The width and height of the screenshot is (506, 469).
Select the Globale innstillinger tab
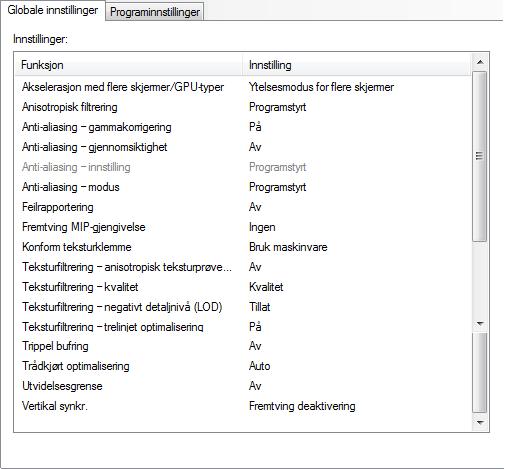click(x=53, y=10)
